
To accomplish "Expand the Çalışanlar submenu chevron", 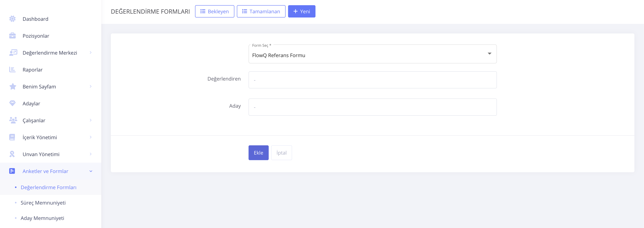I will click(91, 120).
